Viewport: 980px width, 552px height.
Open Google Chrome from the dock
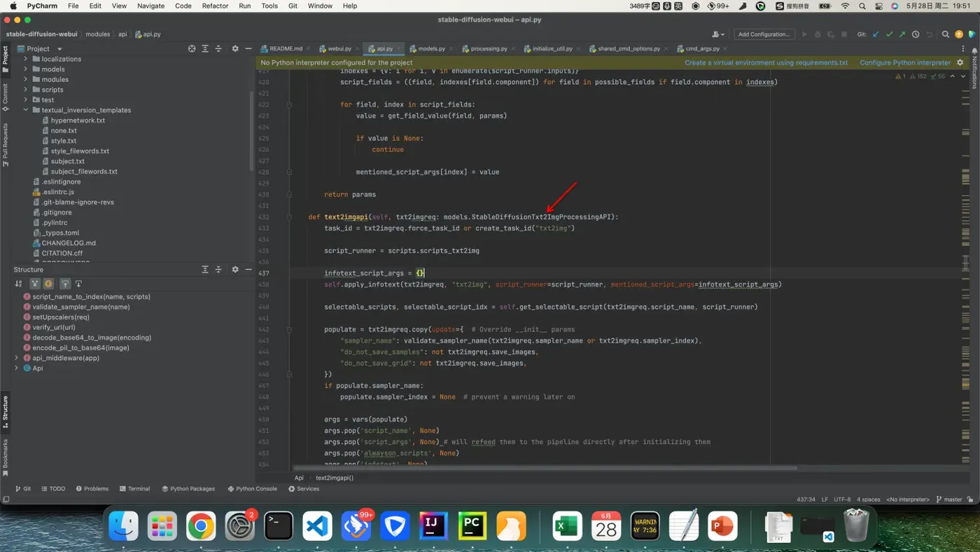[200, 525]
